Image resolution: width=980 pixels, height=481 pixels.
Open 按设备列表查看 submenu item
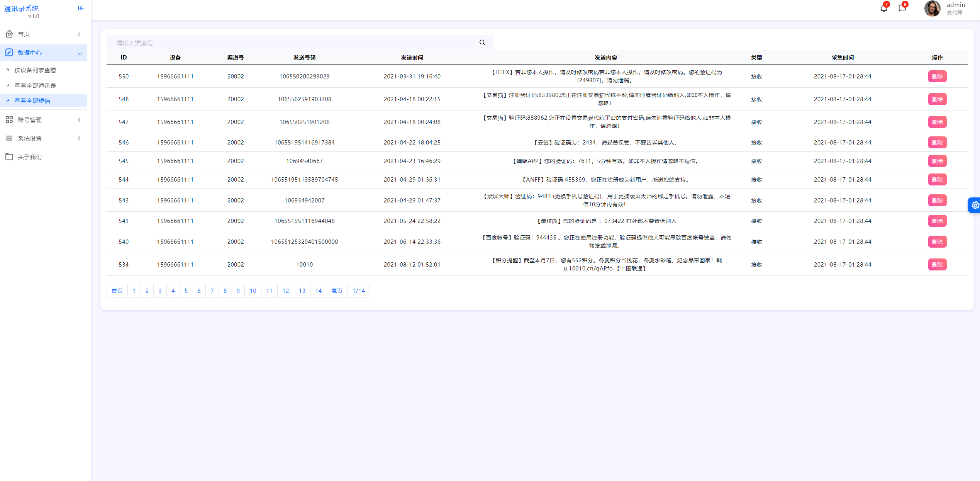(x=35, y=70)
